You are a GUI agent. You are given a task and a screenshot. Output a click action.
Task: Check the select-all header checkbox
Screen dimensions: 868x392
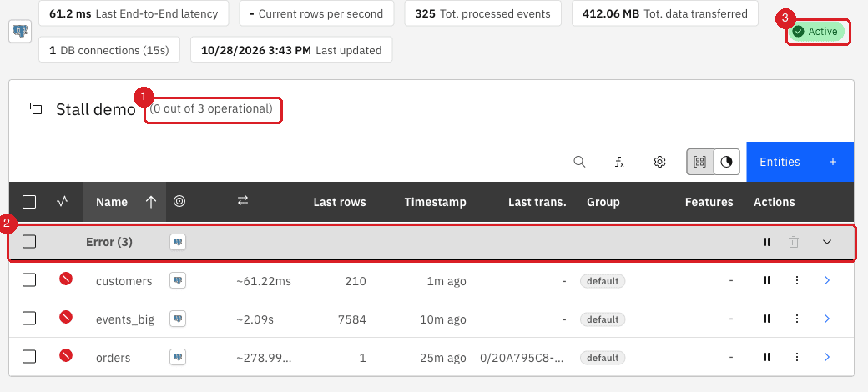point(29,202)
